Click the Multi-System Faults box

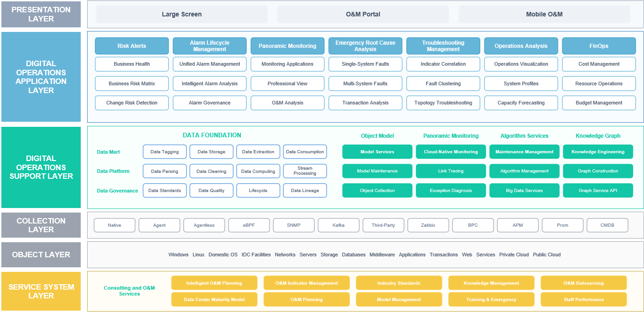[x=365, y=83]
